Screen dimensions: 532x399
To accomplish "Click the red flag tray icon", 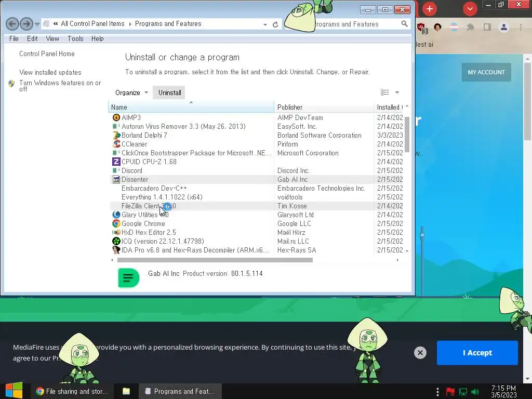I will pyautogui.click(x=450, y=392).
